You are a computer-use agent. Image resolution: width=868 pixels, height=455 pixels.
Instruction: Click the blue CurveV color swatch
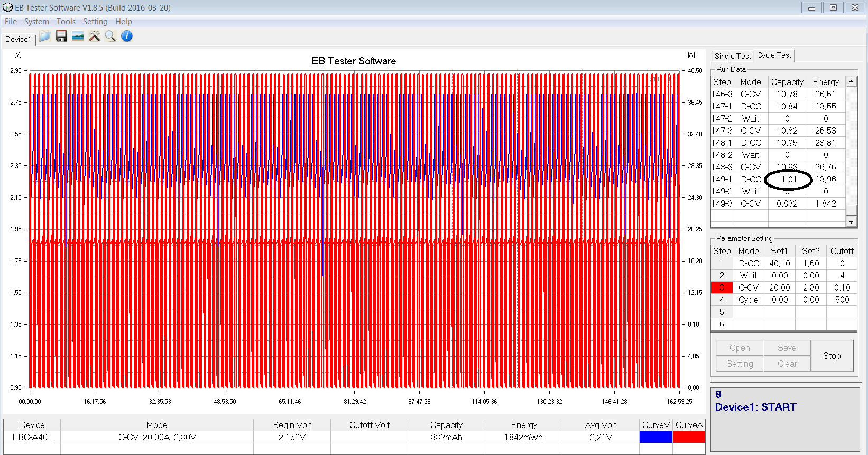pyautogui.click(x=656, y=437)
